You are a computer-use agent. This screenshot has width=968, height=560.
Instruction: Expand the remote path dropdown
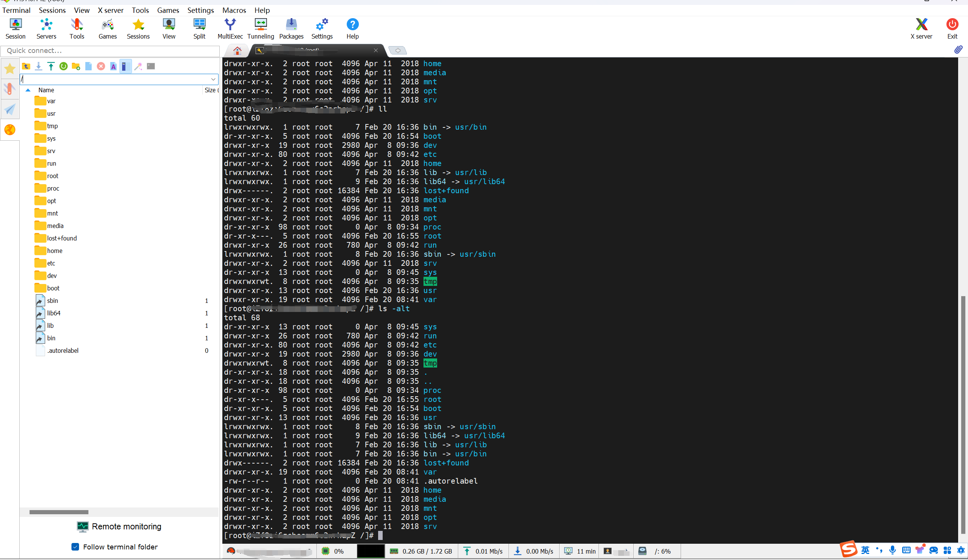click(213, 79)
